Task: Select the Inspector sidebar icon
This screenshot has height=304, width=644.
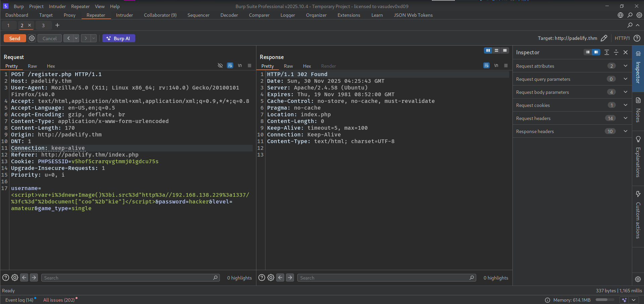Action: [638, 54]
